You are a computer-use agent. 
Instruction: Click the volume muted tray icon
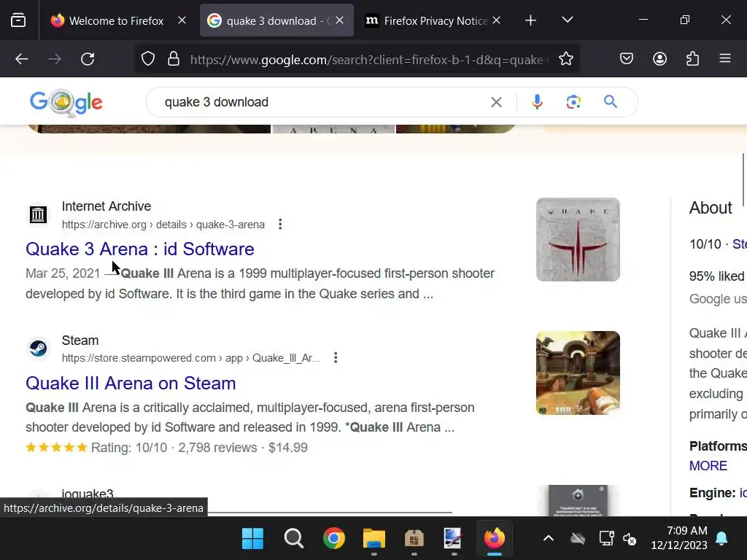pos(630,539)
